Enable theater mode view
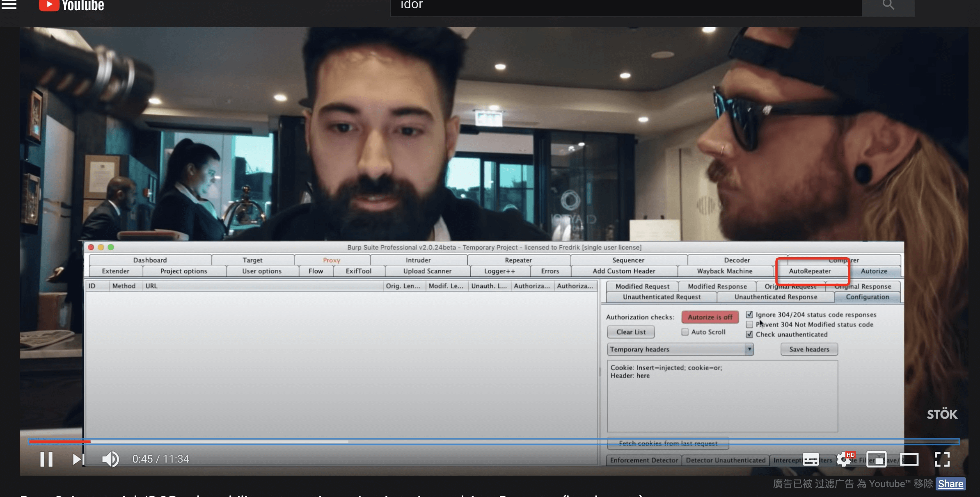The image size is (980, 497). pos(909,459)
